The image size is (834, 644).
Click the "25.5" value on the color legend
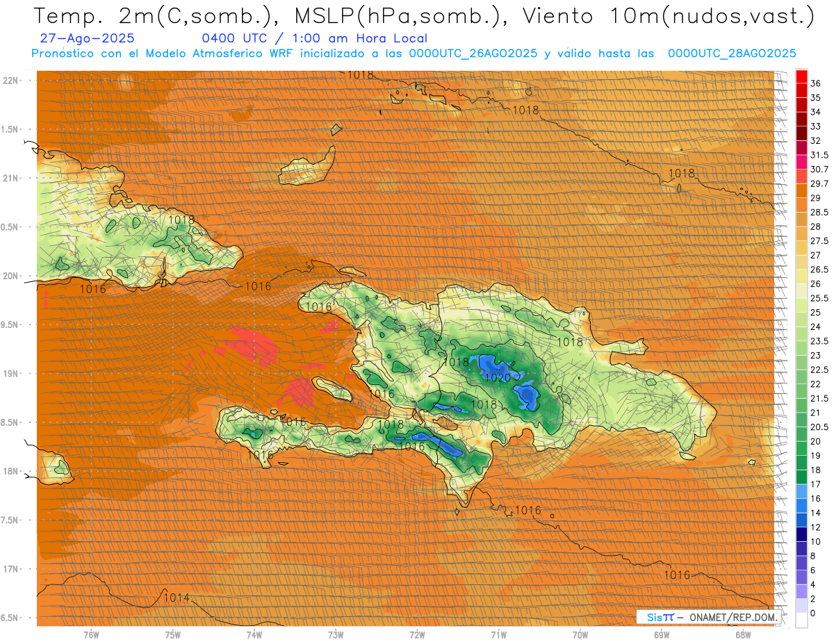[819, 298]
